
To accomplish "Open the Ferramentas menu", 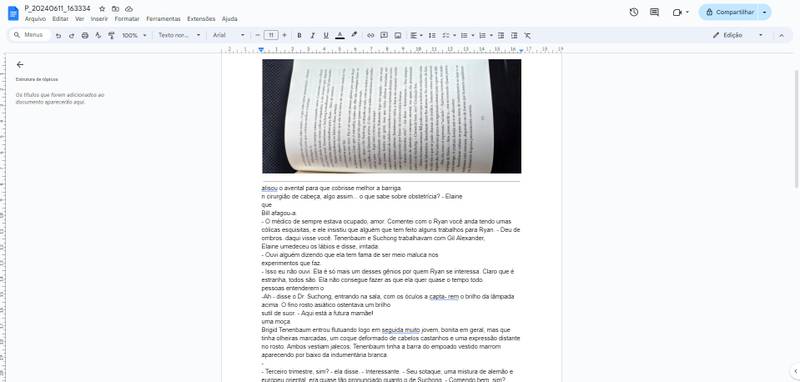I will click(163, 19).
